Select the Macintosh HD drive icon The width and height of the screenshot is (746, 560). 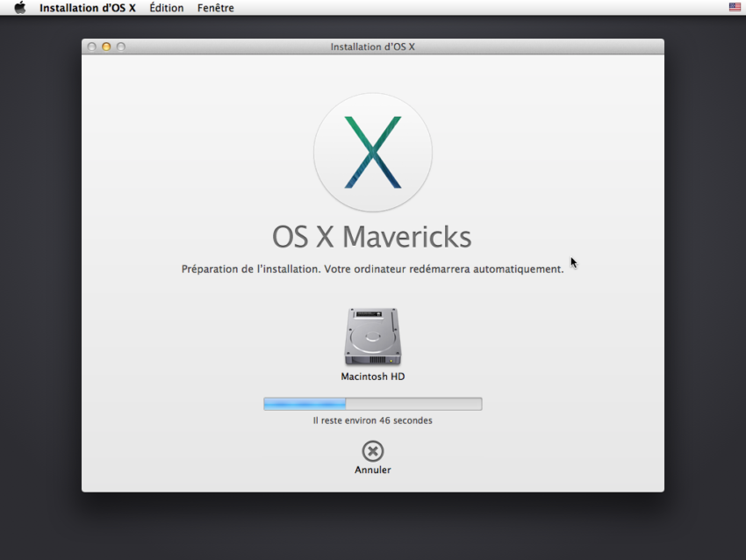click(x=372, y=336)
